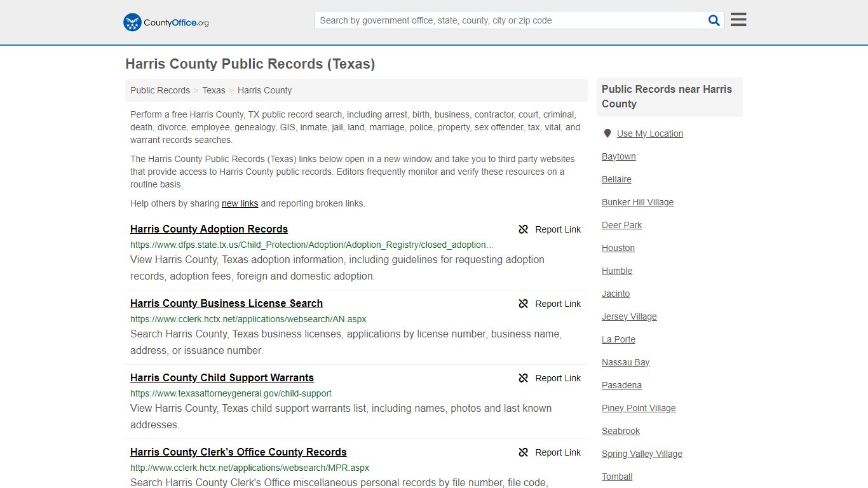Open Deer Park public records

point(621,225)
